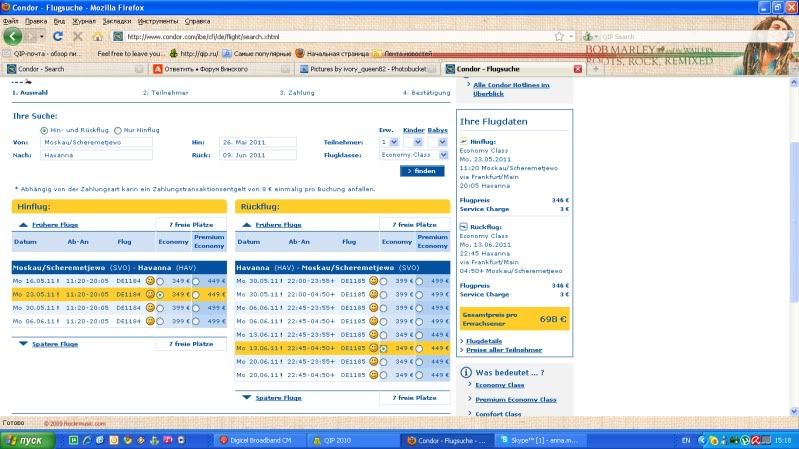The height and width of the screenshot is (449, 799).
Task: Select Economy 399 € for 30.05.11 outbound flight
Action: pyautogui.click(x=160, y=308)
